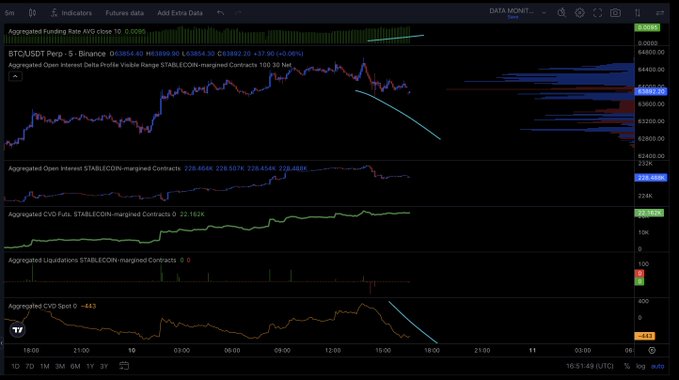Select the Aggregated CVD Spot indicator label
The image size is (679, 380).
pos(42,306)
